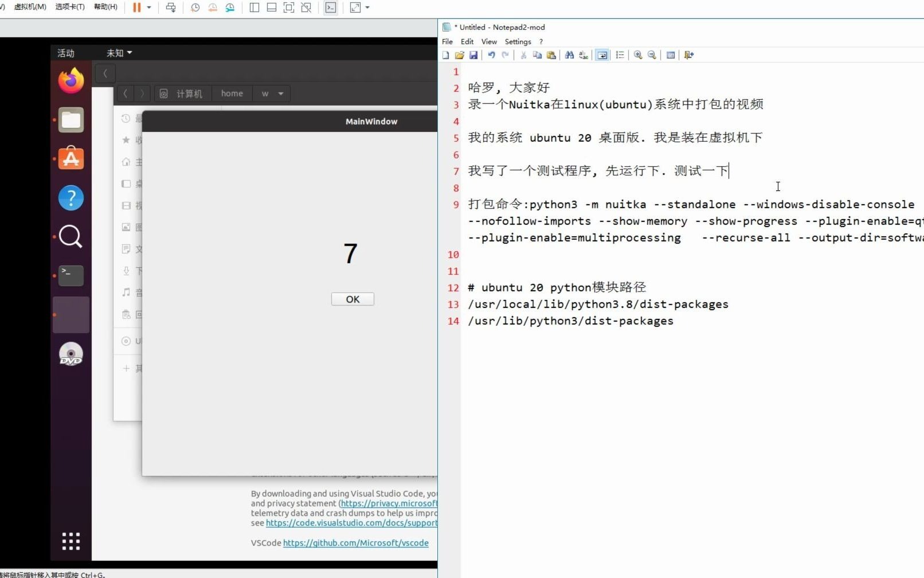Open the fullscreen mode dropdown arrow

point(367,8)
